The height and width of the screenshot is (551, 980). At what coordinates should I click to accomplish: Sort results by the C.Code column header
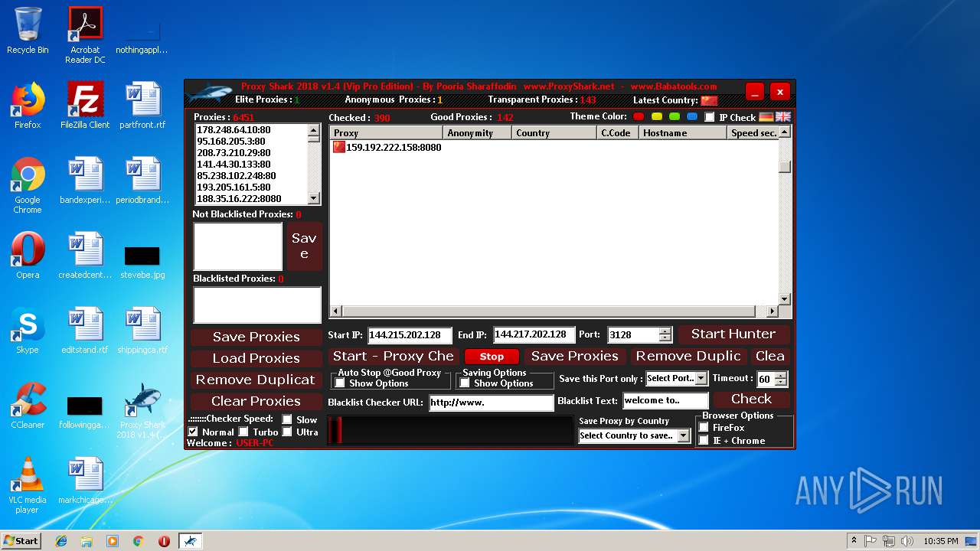click(x=618, y=133)
